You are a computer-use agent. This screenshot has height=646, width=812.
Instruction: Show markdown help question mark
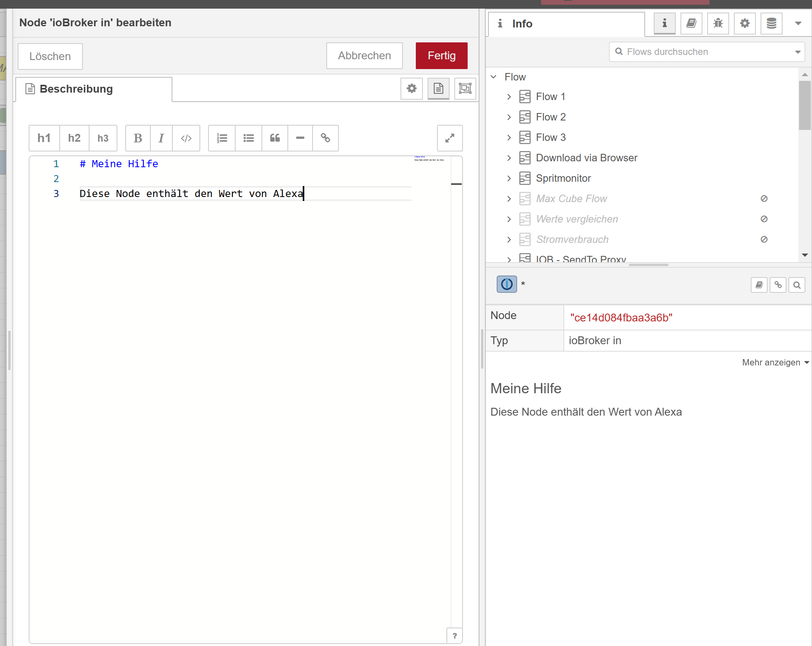[455, 635]
